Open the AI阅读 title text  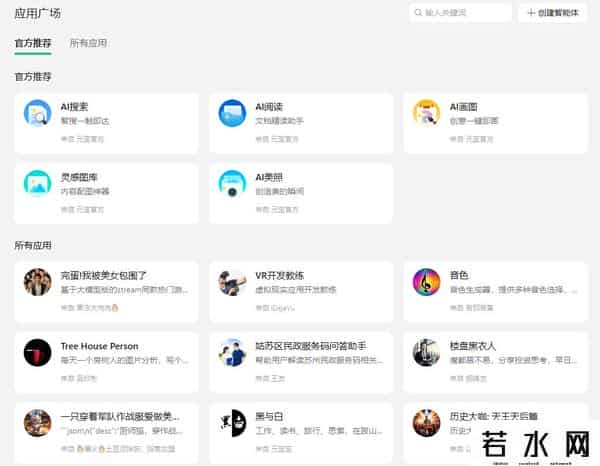pos(269,107)
